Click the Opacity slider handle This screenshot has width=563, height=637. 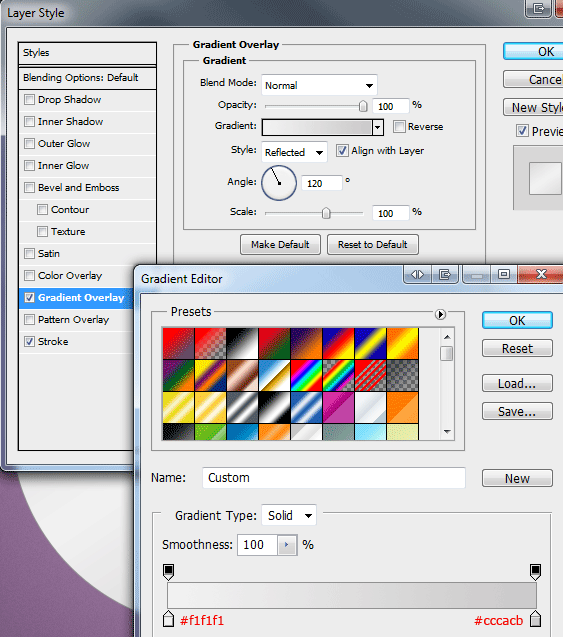click(363, 106)
